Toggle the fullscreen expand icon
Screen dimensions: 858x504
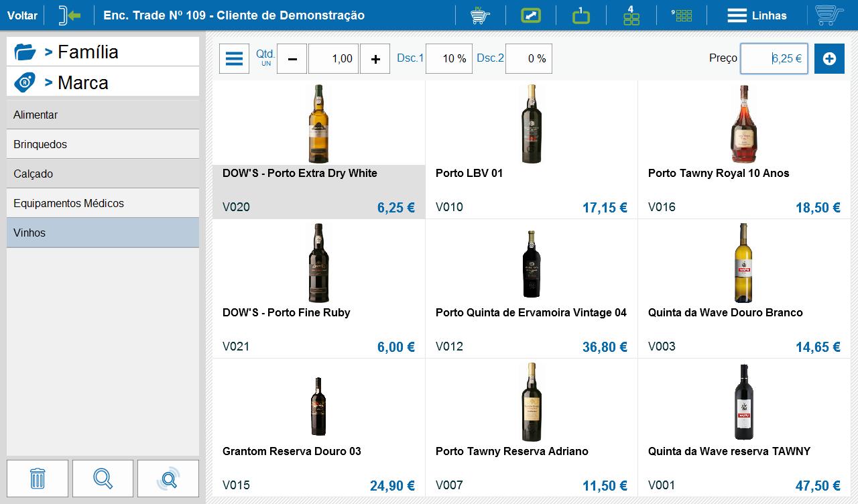531,15
